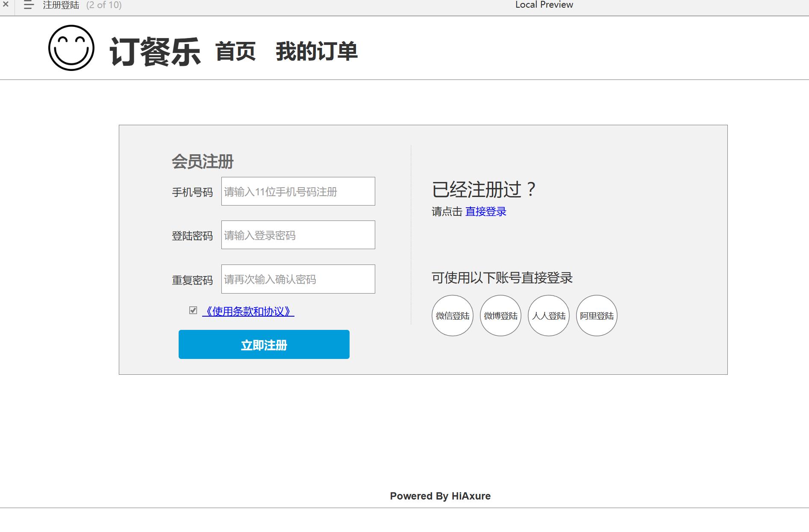This screenshot has height=532, width=809.
Task: Focus the 重复密码 confirm password field
Action: click(298, 279)
